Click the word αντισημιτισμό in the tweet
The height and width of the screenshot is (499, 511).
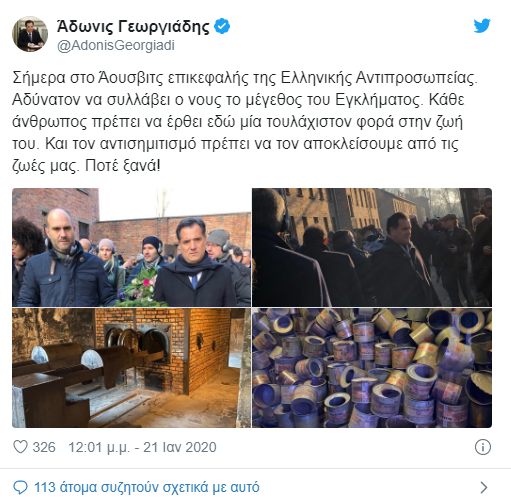pos(148,144)
